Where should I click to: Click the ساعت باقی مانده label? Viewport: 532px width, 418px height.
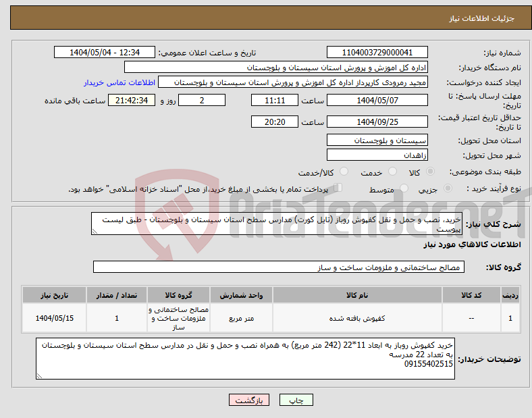75,101
